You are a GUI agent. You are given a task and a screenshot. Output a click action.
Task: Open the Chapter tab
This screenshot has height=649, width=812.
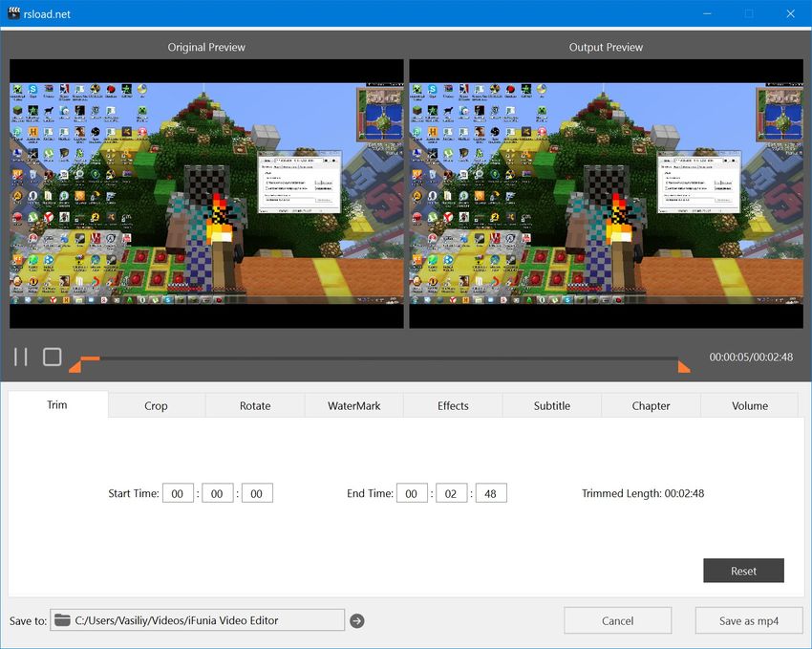point(651,405)
